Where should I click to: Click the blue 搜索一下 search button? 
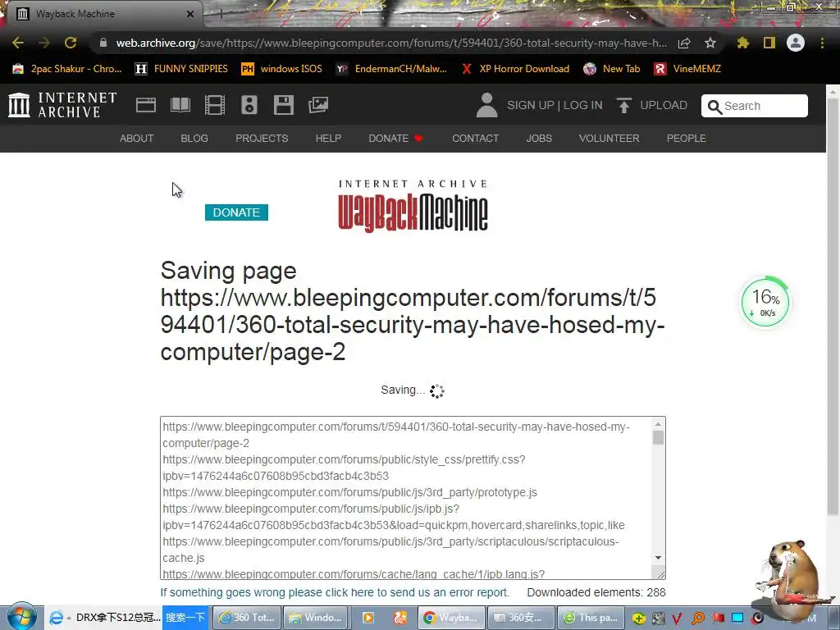(185, 618)
